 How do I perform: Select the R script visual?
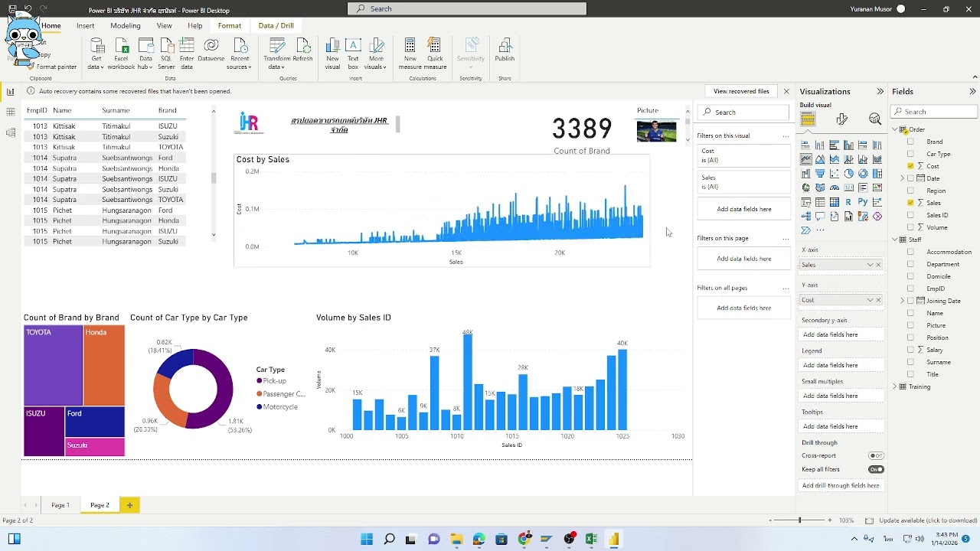click(x=848, y=202)
